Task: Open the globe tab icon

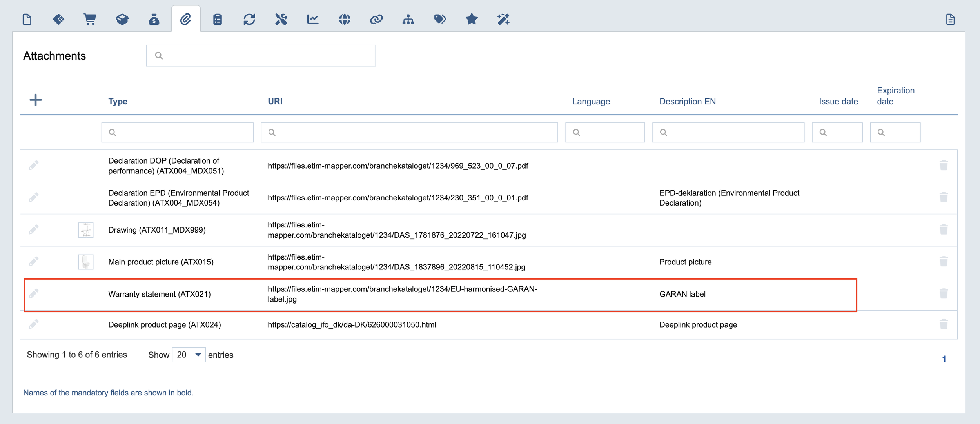Action: (345, 19)
